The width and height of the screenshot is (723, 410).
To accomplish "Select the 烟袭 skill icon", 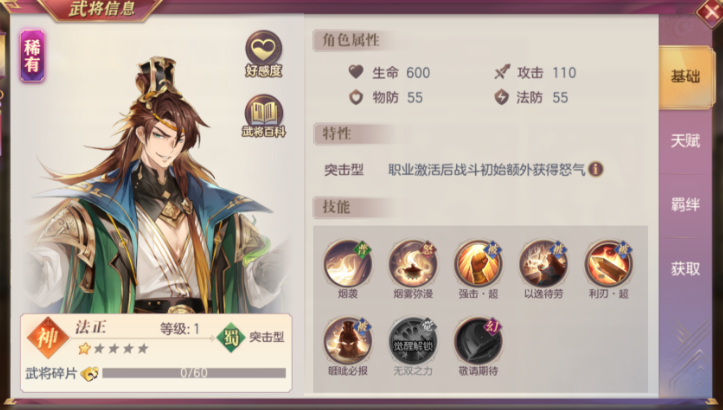I will [348, 264].
